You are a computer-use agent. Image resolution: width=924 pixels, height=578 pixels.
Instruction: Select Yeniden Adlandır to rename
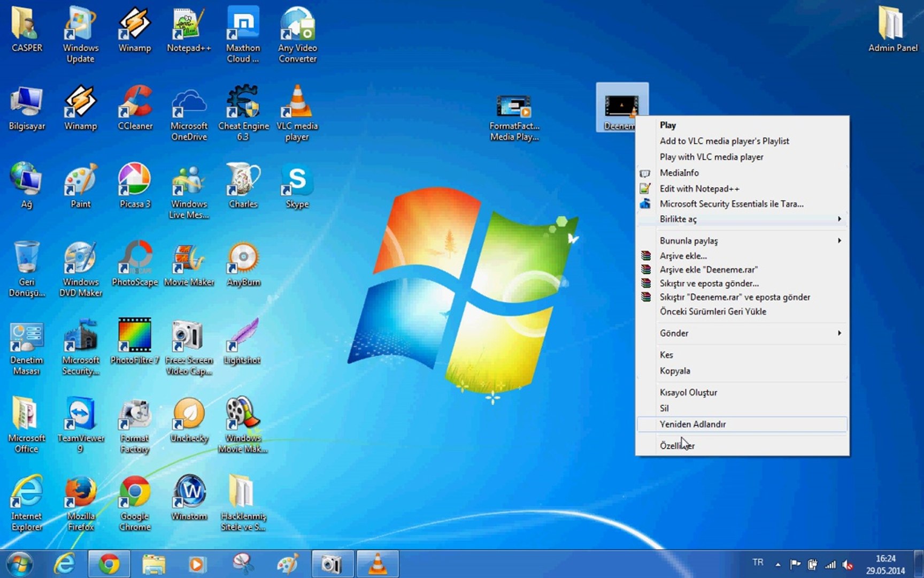point(742,424)
